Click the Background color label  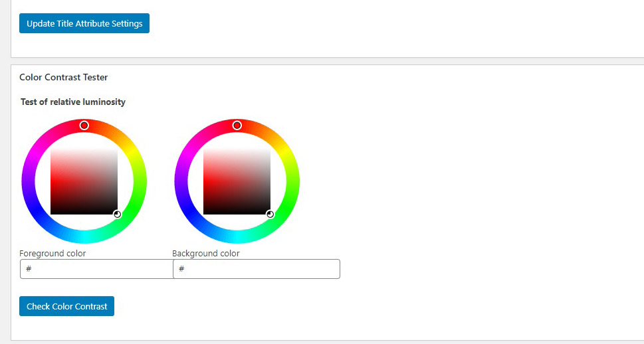[x=206, y=253]
